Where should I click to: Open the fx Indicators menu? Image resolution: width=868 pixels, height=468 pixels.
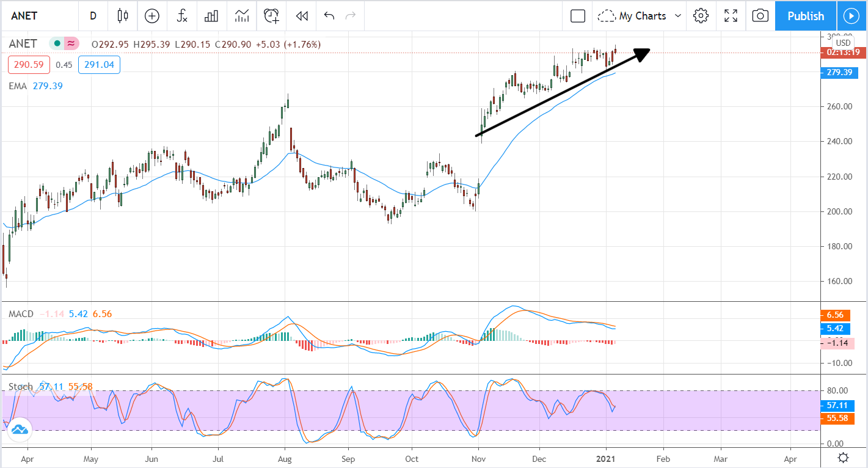(x=181, y=16)
